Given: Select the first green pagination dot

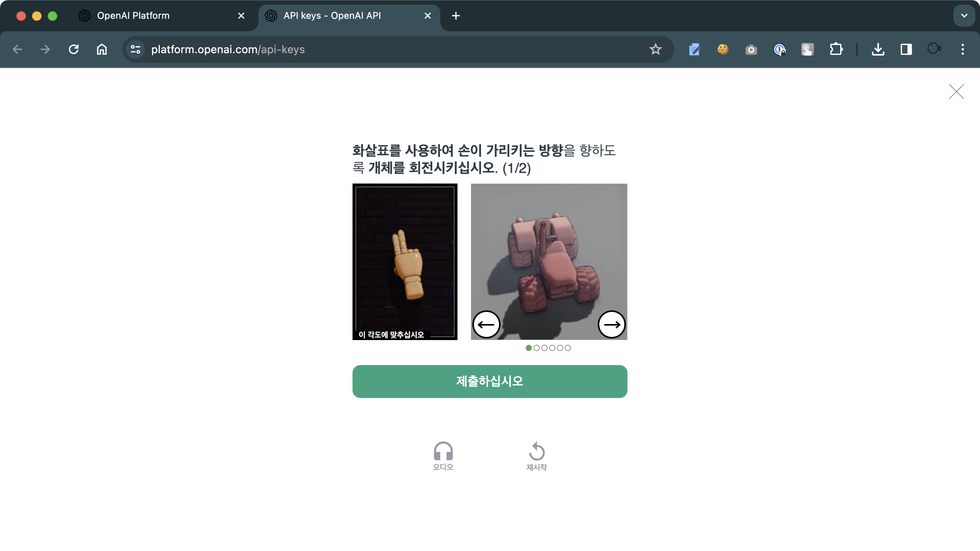Looking at the screenshot, I should (529, 348).
